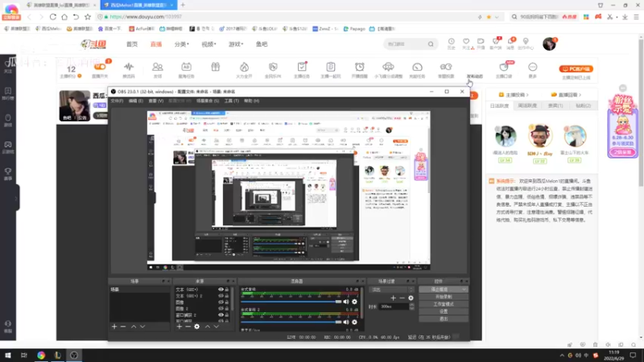Toggle the 直播开关 switch
This screenshot has height=362, width=644.
coord(100,67)
